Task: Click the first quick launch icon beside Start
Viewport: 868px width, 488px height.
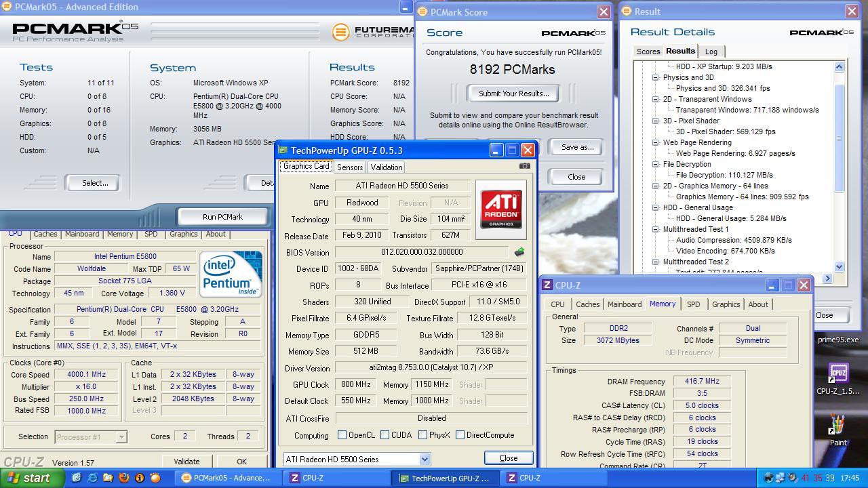Action: (x=77, y=478)
